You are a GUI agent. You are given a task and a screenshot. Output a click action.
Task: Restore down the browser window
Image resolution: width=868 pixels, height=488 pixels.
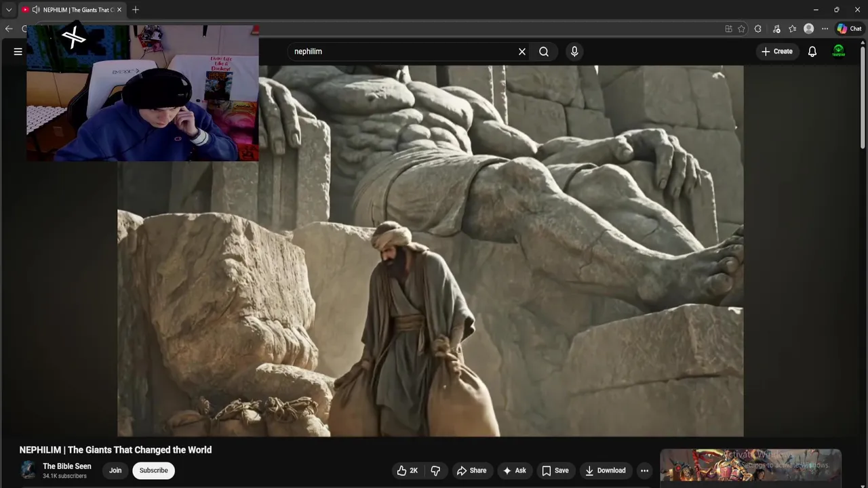(x=836, y=9)
